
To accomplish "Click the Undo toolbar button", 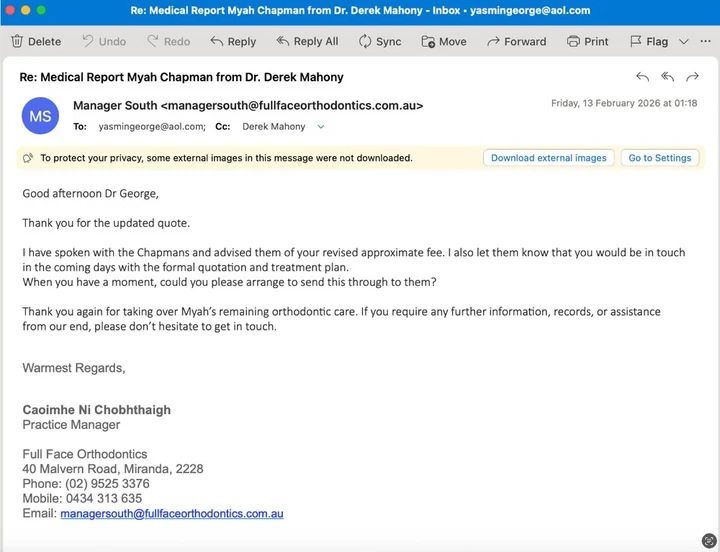I will pos(104,41).
